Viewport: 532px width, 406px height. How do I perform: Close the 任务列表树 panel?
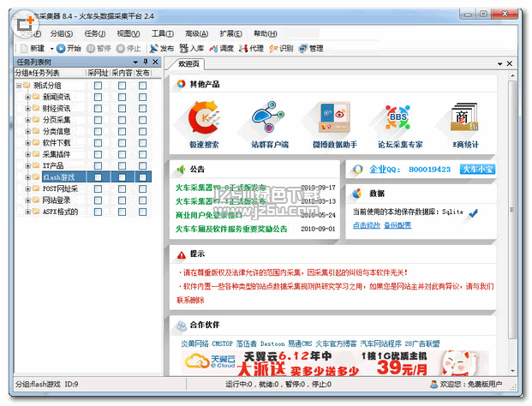coord(155,62)
